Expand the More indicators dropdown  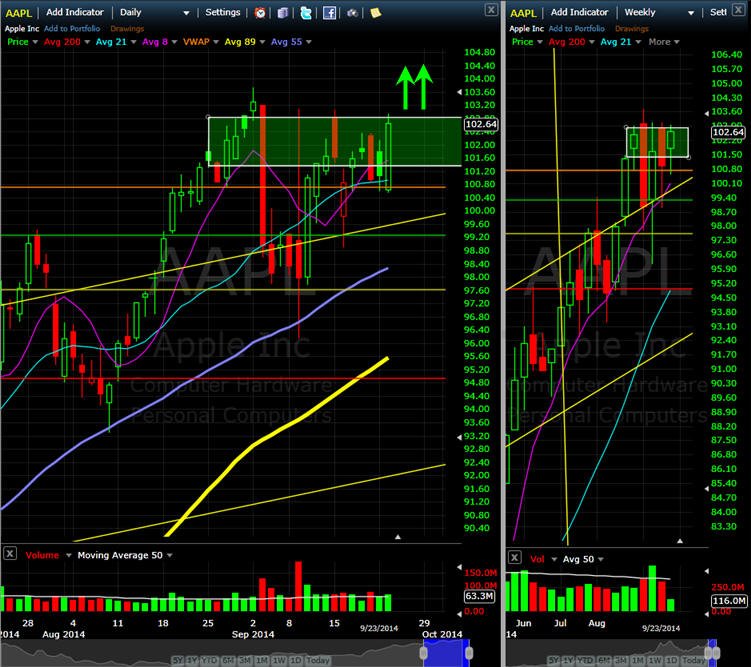pos(664,42)
